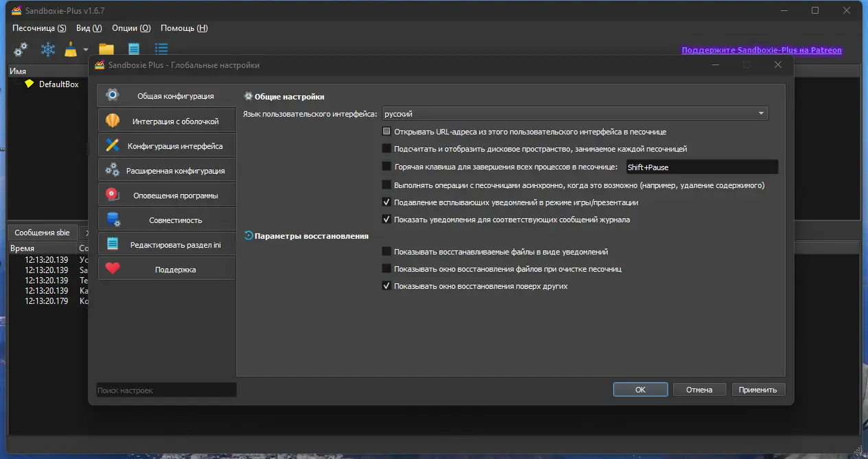Click the broom cleanup icon in toolbar

[71, 49]
